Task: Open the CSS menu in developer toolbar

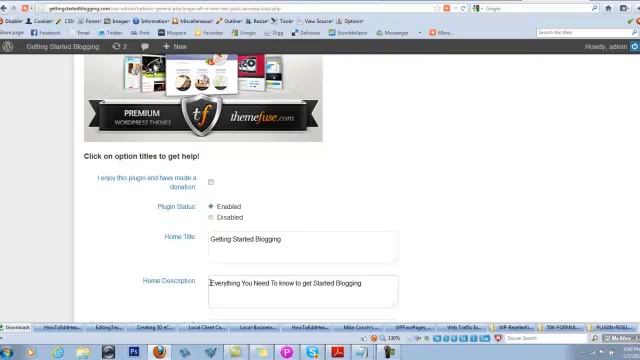Action: (x=65, y=21)
